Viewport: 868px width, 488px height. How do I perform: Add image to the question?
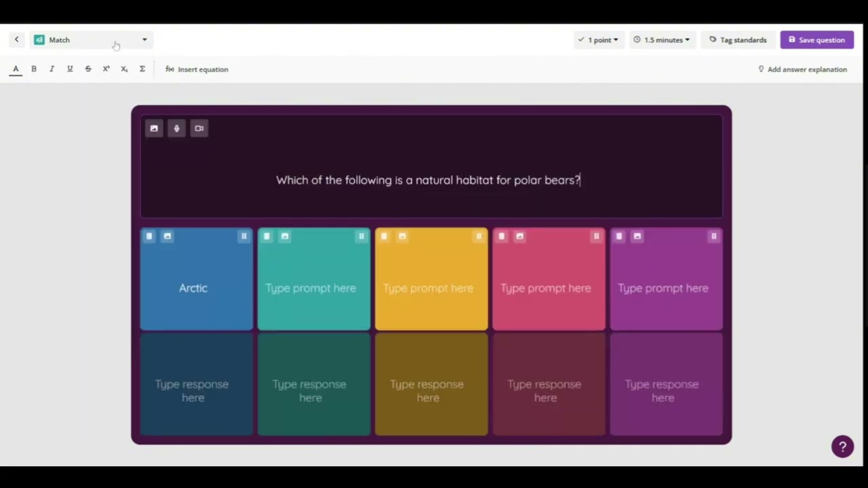click(154, 128)
